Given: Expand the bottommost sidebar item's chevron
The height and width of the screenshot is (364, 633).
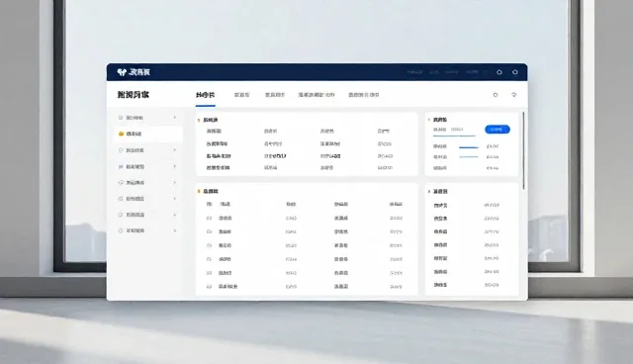Looking at the screenshot, I should pyautogui.click(x=175, y=230).
